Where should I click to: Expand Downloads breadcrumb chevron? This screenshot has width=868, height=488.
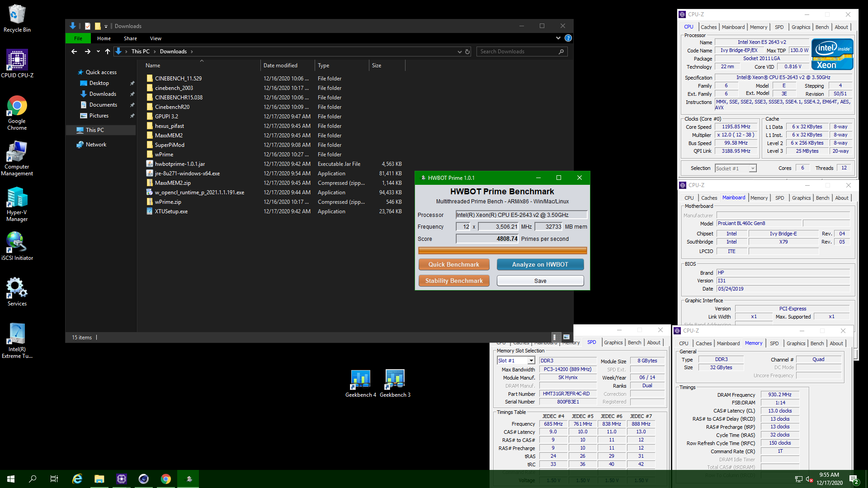(x=192, y=52)
